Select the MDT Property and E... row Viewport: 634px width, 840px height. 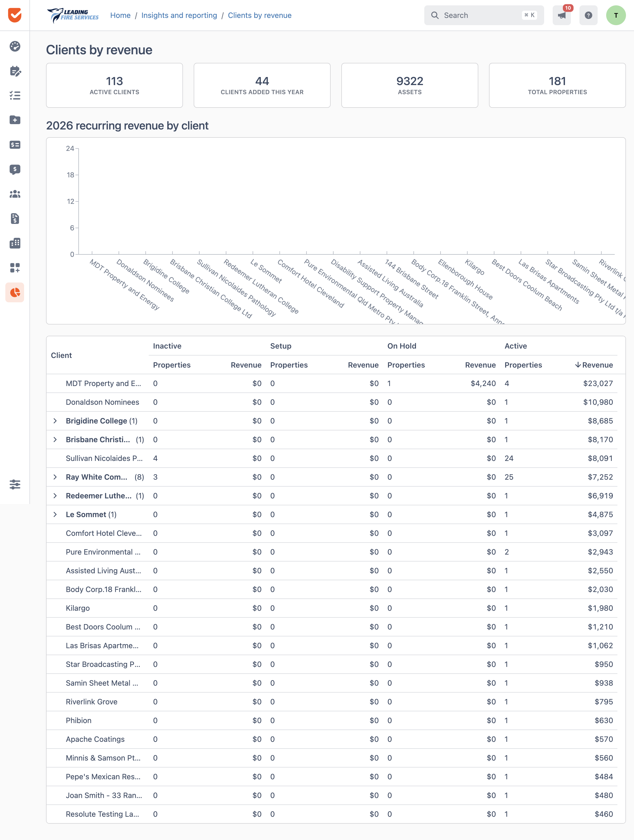coord(332,384)
